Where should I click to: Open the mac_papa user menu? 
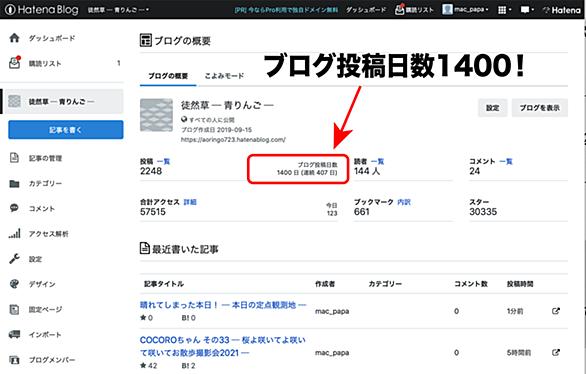[x=465, y=10]
